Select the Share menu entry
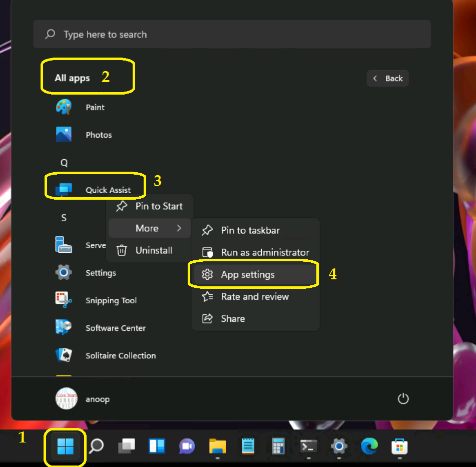 pos(255,318)
